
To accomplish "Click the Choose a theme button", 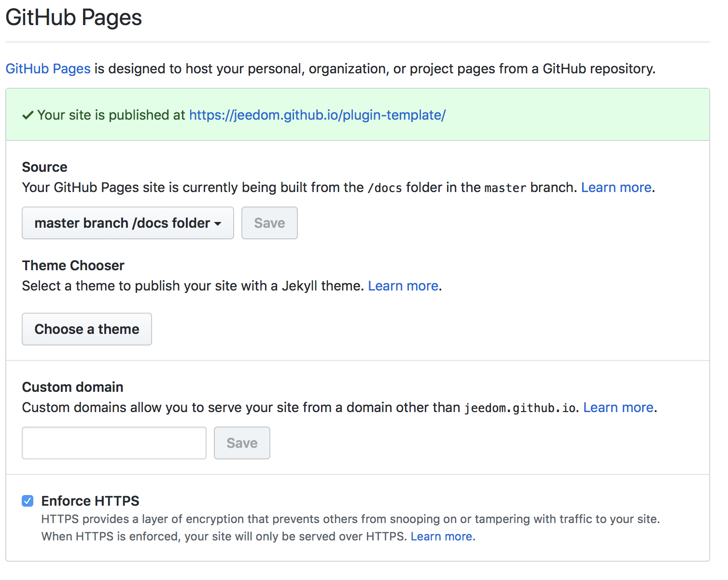I will [87, 329].
